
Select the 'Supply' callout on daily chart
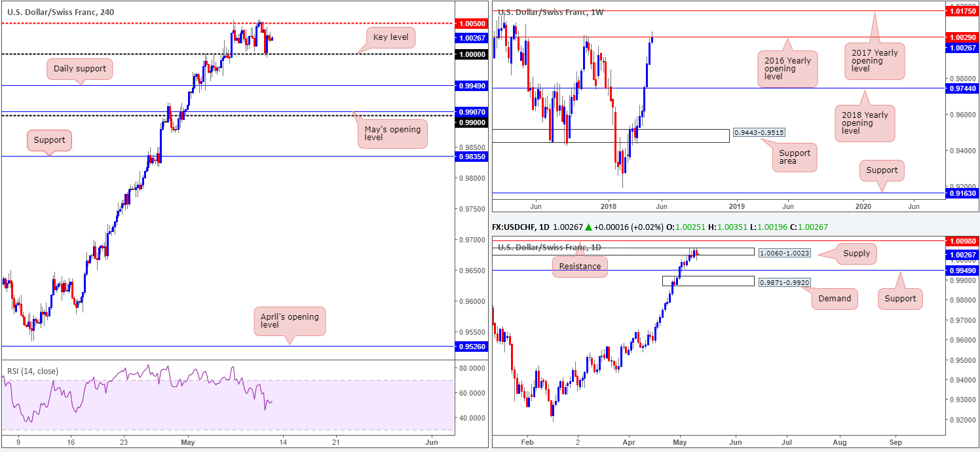(855, 254)
